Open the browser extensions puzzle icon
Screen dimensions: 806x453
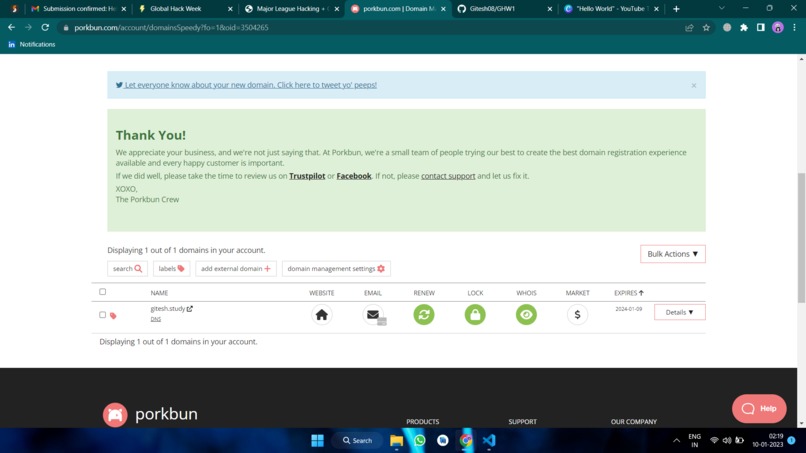click(744, 28)
